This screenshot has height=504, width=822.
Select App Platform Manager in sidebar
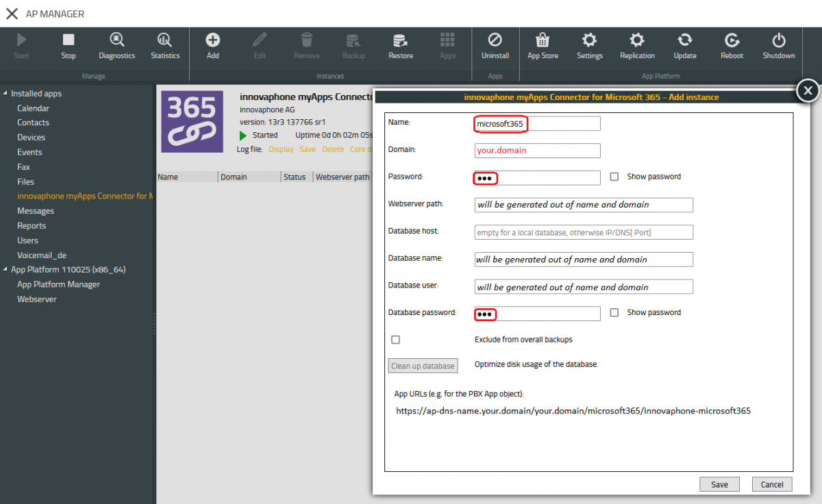(58, 284)
